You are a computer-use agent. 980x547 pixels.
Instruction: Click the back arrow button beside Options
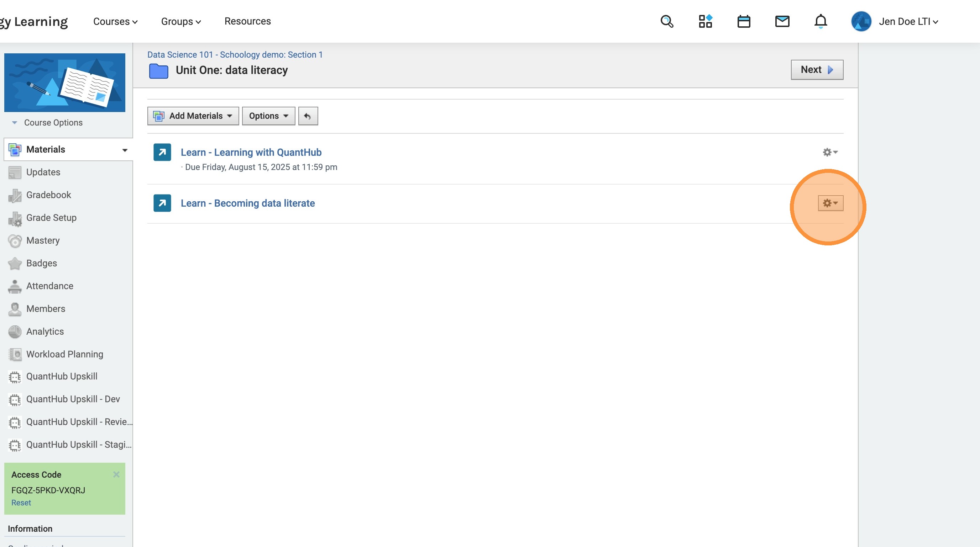(x=308, y=116)
